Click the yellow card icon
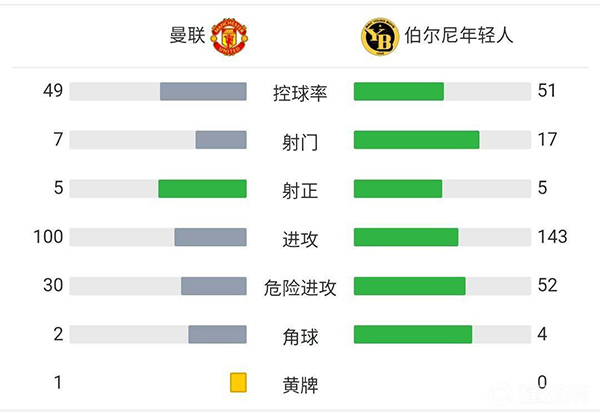Viewport: 600px width, 412px height. coord(238,382)
